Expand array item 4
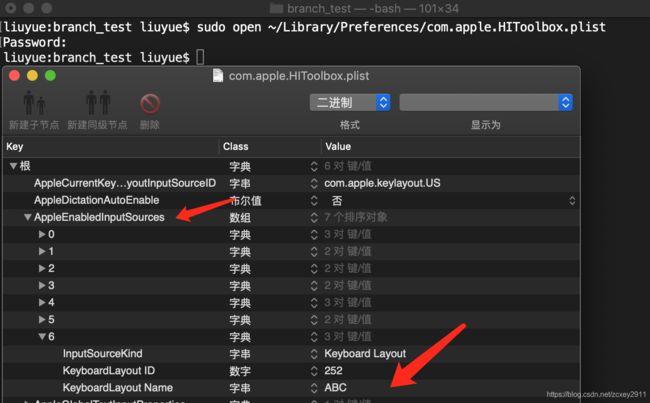Screen dimensions: 650x403 [x=42, y=302]
